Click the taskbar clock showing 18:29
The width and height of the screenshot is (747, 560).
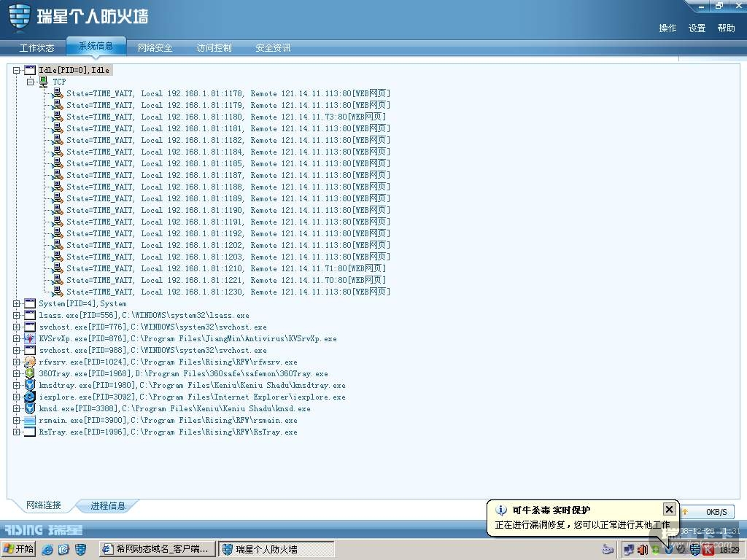point(729,550)
